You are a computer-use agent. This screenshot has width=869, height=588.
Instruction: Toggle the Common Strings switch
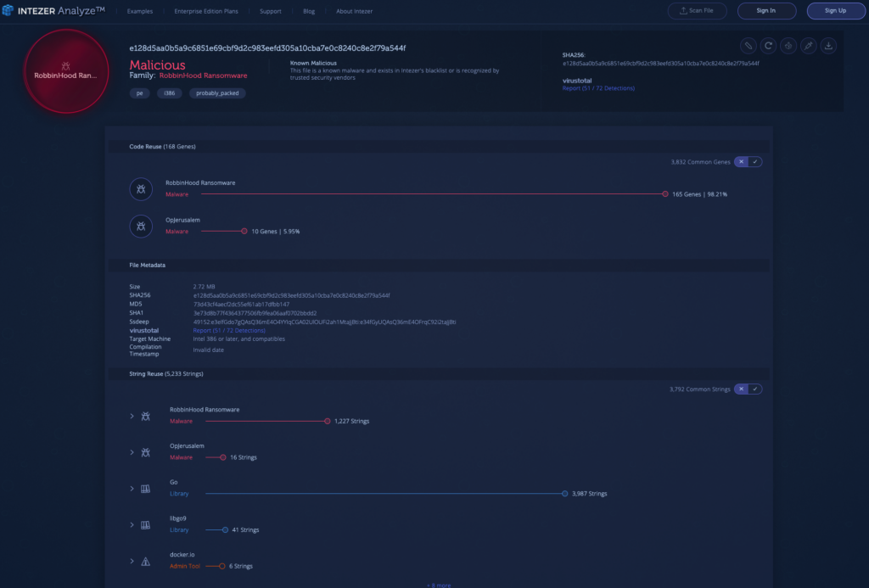[x=748, y=389]
